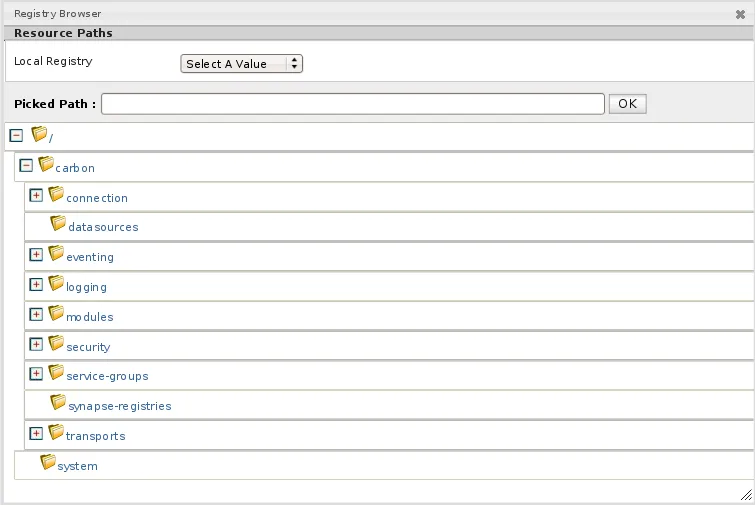The image size is (755, 505).
Task: Expand the security node
Action: point(36,344)
